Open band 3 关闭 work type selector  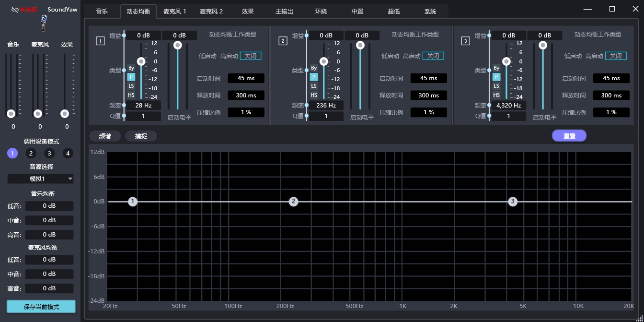pos(616,56)
